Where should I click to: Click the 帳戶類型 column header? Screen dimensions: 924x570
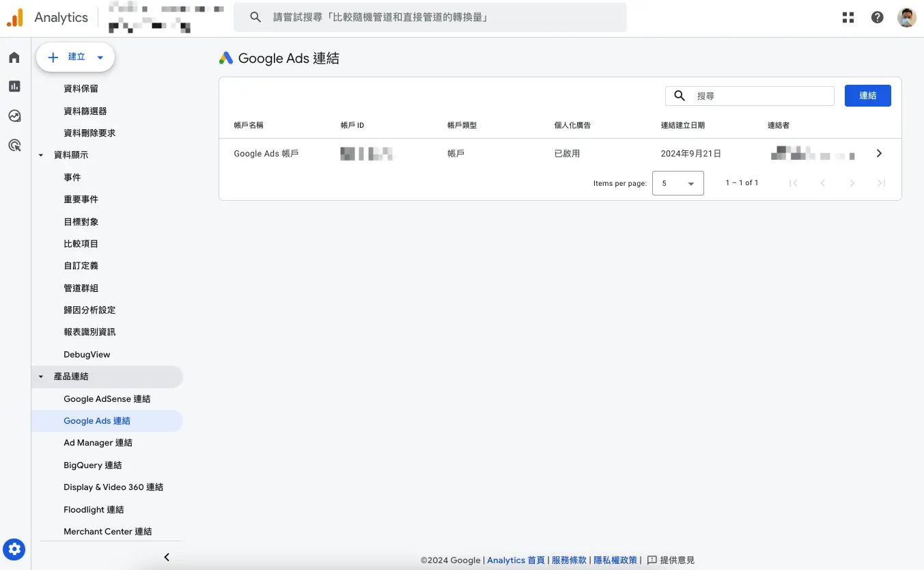462,126
